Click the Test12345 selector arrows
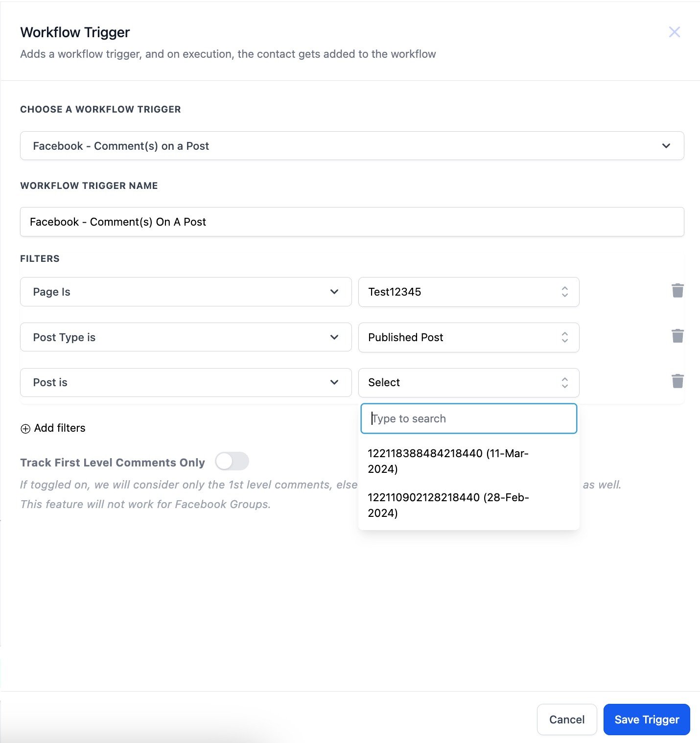700x743 pixels. click(x=564, y=292)
